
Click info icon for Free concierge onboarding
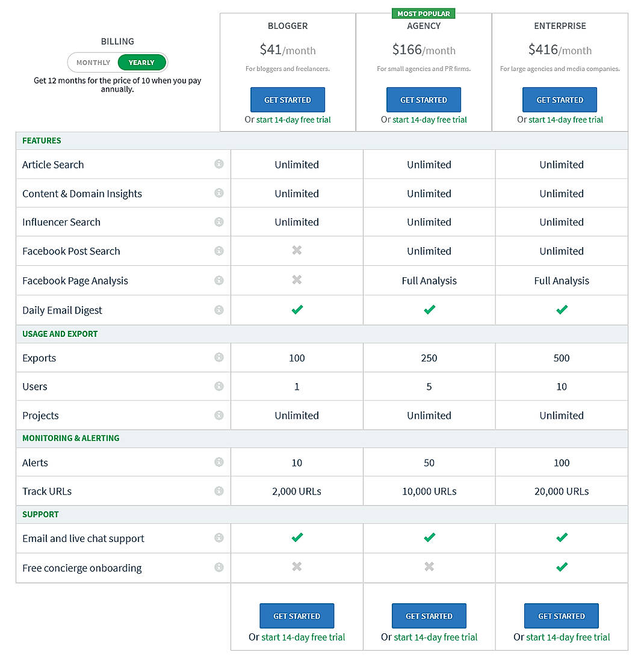(x=219, y=567)
